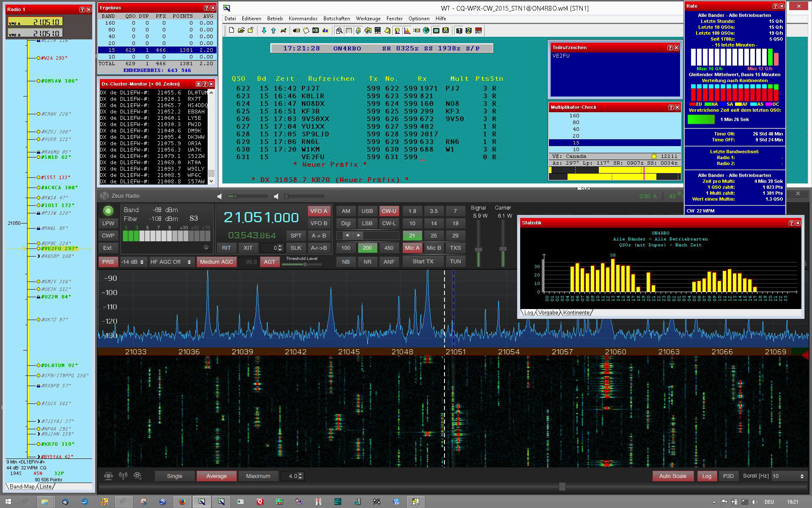
Task: Select radio 2 toolbar icon
Action: [x=469, y=30]
